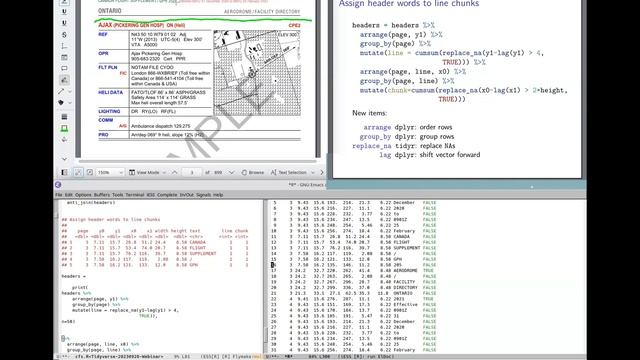Viewport: 640px width, 360px height.
Task: Click the Emacs application icon in title bar
Action: pos(58,185)
